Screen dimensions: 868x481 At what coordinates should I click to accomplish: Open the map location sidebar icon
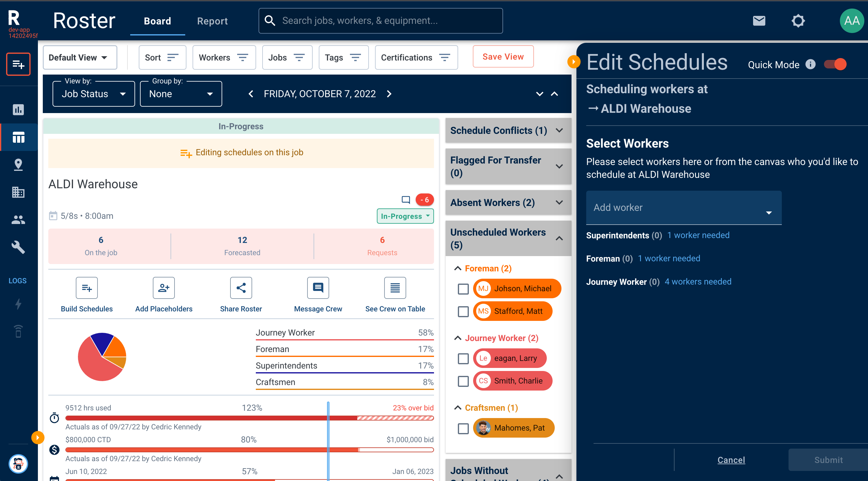click(x=18, y=165)
